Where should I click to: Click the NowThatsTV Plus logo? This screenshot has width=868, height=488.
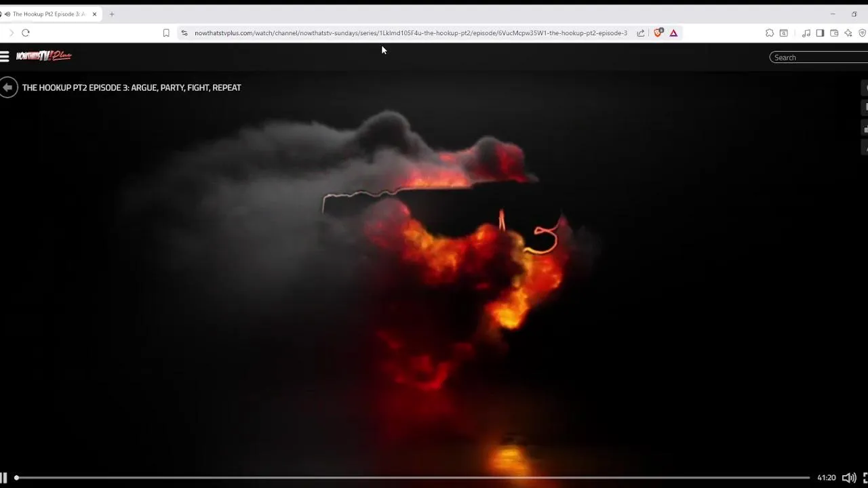click(x=44, y=56)
